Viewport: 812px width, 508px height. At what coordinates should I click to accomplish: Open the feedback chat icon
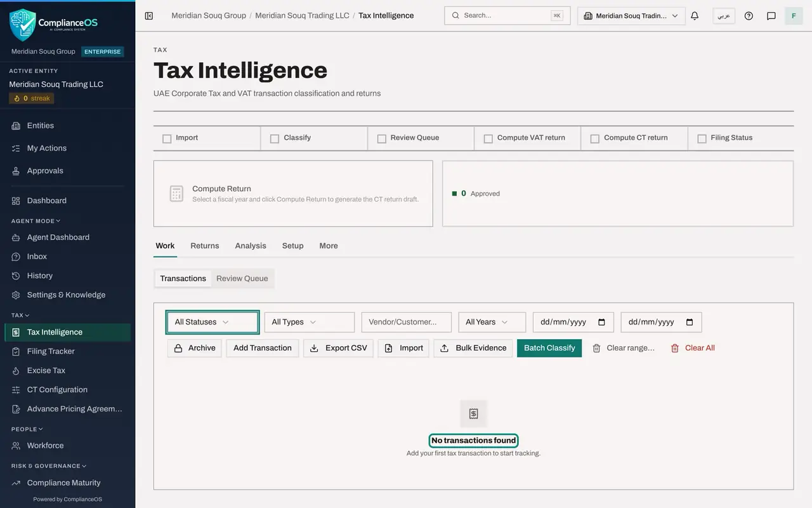[x=771, y=16]
